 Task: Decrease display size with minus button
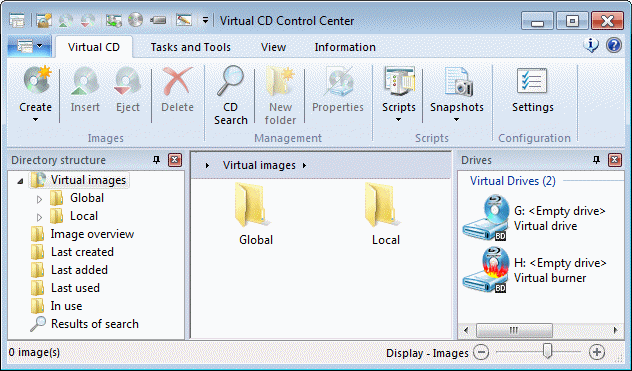481,352
